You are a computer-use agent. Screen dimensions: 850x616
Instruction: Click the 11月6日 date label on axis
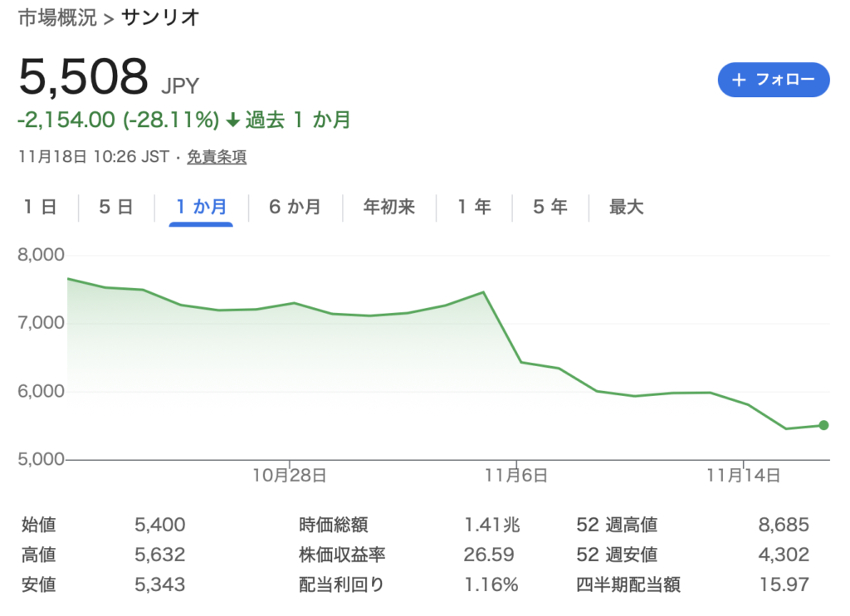point(516,476)
